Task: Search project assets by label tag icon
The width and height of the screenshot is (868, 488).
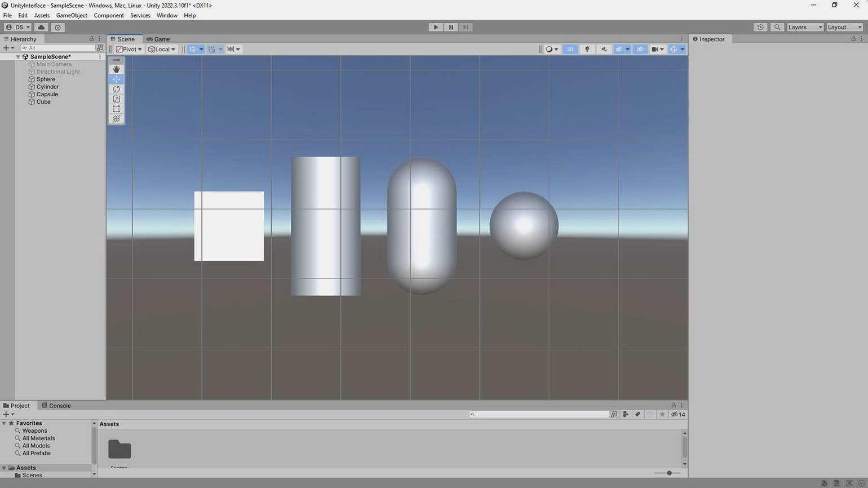Action: pyautogui.click(x=637, y=415)
